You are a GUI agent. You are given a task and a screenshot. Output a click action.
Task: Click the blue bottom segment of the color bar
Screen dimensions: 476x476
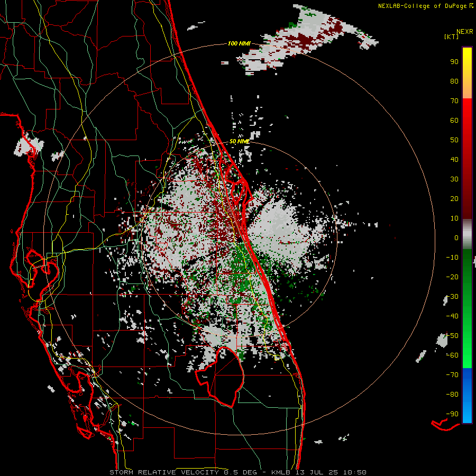pyautogui.click(x=467, y=395)
